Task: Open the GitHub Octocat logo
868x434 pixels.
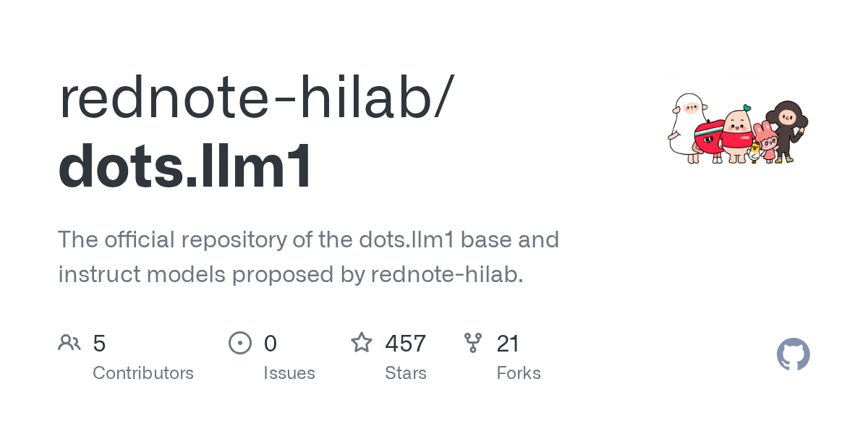Action: [x=793, y=354]
